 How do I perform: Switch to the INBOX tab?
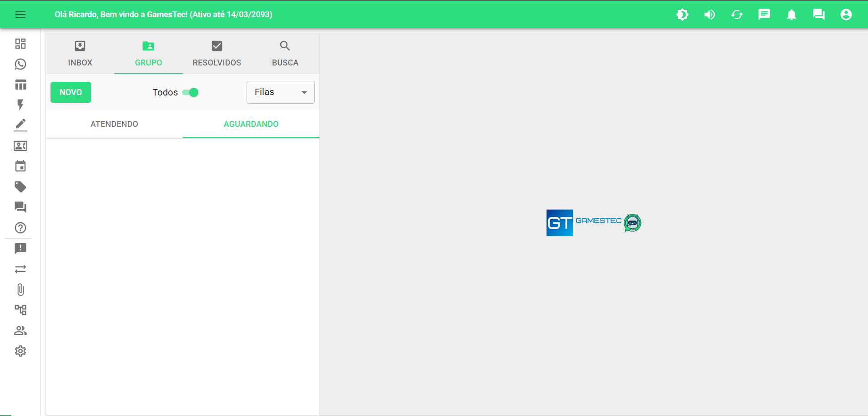pyautogui.click(x=80, y=53)
